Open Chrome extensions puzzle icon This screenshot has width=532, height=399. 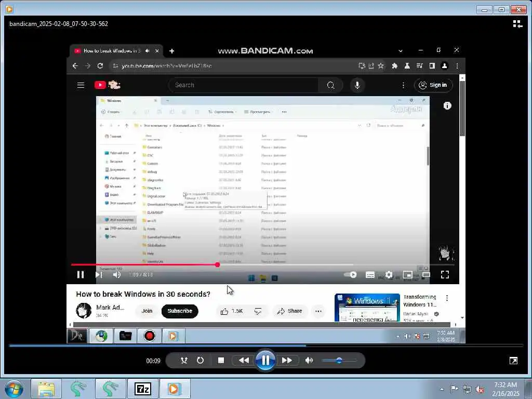tap(394, 66)
